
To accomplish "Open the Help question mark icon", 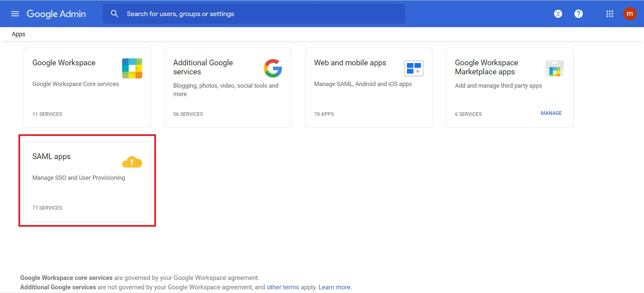I will click(x=578, y=14).
